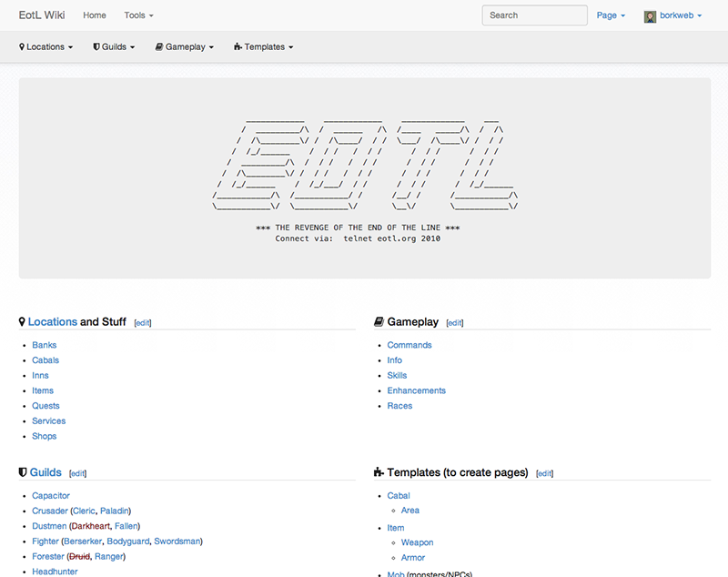The image size is (728, 577).
Task: Click the book icon beside Gameplay nav
Action: (x=159, y=47)
